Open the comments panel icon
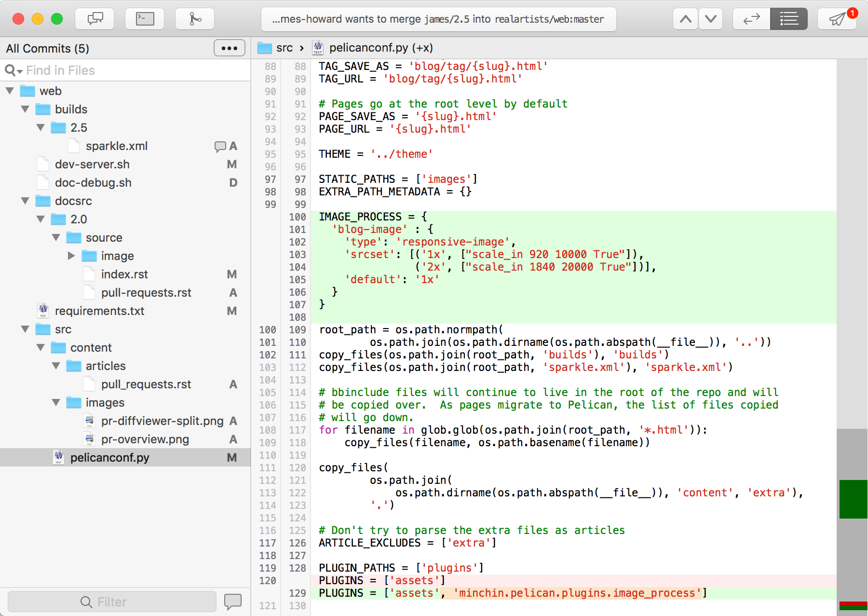Image resolution: width=868 pixels, height=616 pixels. pos(94,18)
